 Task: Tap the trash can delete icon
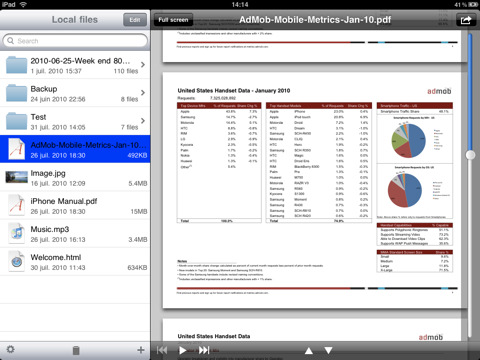tap(76, 350)
